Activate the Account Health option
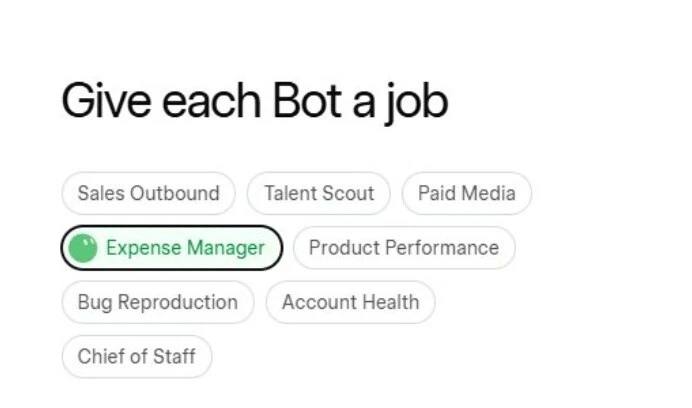This screenshot has height=408, width=692. point(350,302)
